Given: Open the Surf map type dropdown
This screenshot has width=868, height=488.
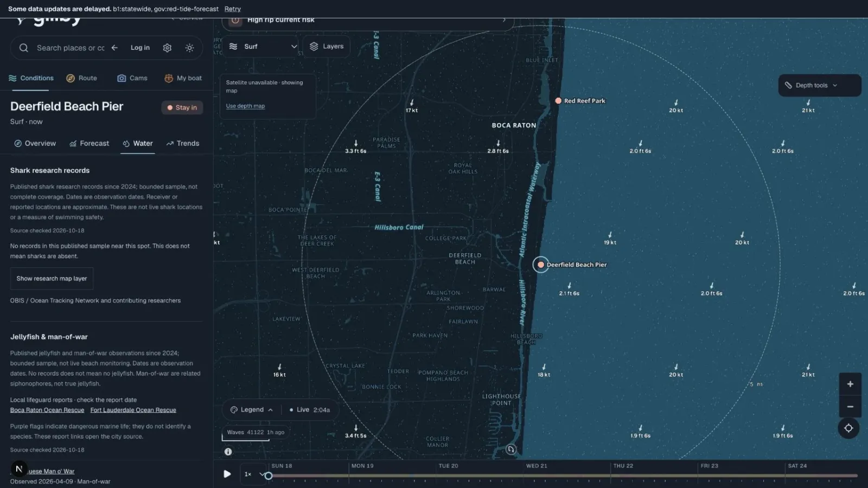Looking at the screenshot, I should [x=263, y=47].
